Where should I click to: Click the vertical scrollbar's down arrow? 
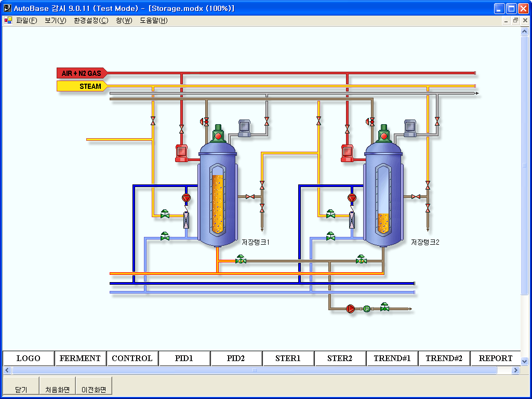[x=524, y=361]
